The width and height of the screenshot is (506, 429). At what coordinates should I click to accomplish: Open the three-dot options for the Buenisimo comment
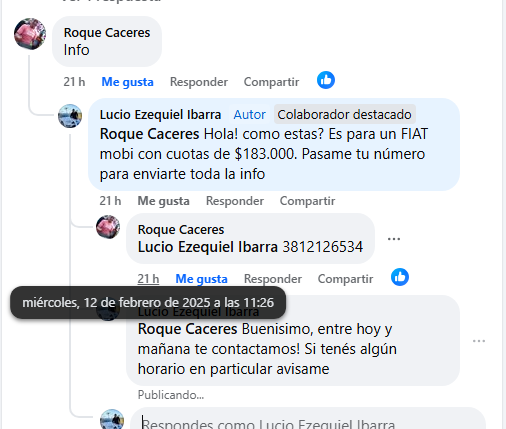pyautogui.click(x=479, y=341)
